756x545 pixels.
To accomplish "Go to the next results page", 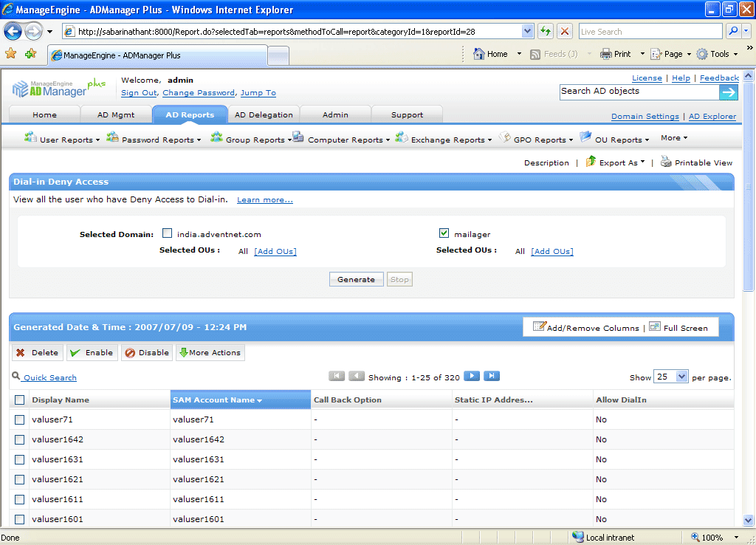I will pos(472,376).
